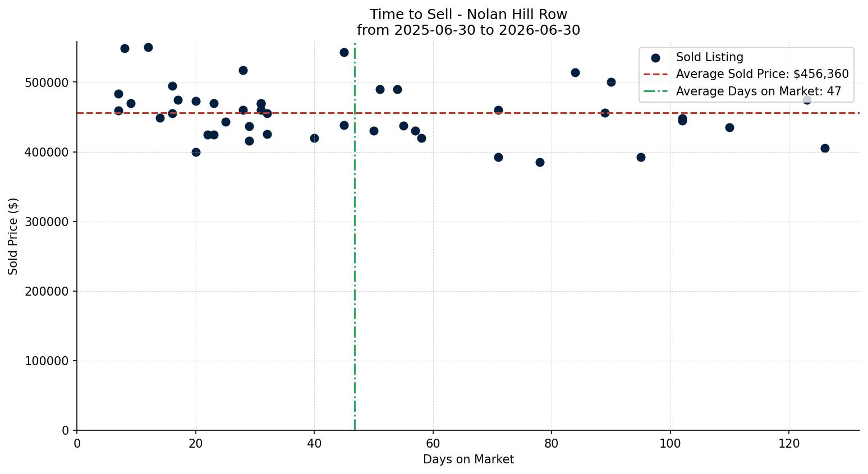Select the data point at 84 days above 500000
Screen dimensions: 868x474
click(575, 72)
